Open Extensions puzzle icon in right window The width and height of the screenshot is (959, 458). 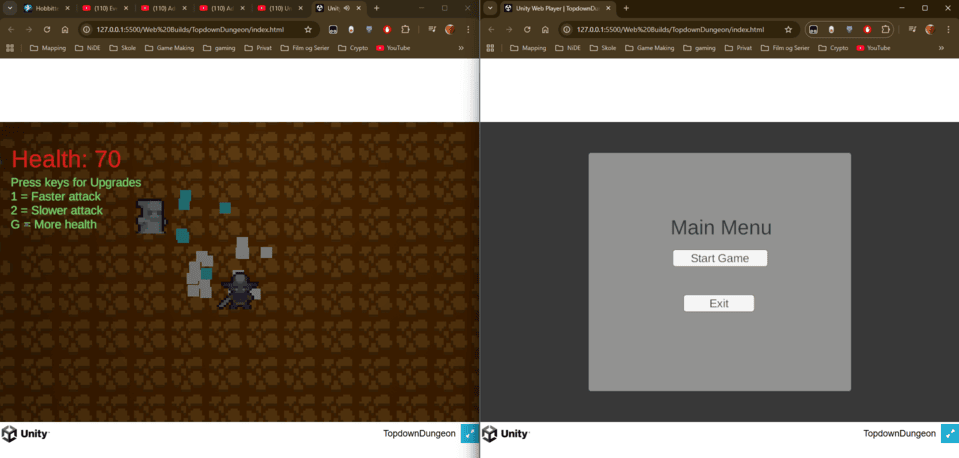point(890,29)
